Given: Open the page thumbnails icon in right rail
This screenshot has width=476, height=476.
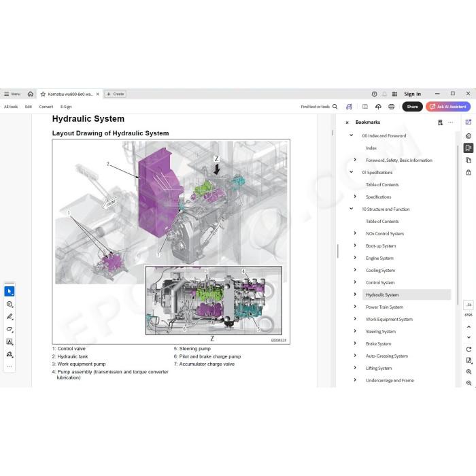Looking at the screenshot, I should click(469, 160).
